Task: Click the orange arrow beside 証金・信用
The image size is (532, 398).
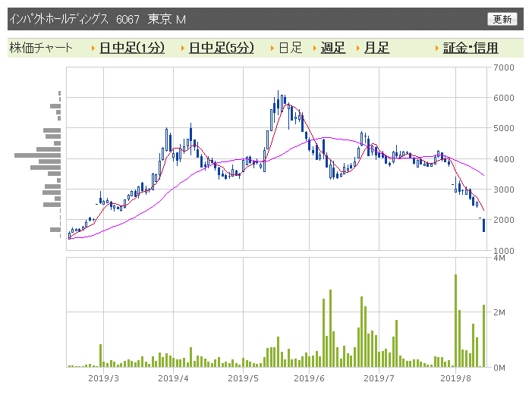Action: tap(437, 49)
